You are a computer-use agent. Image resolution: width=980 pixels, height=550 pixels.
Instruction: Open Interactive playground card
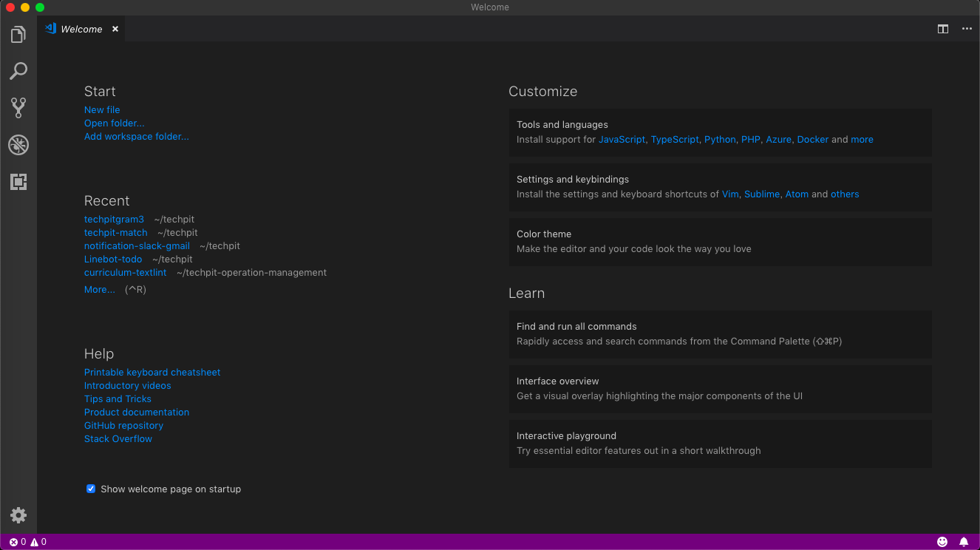[720, 444]
